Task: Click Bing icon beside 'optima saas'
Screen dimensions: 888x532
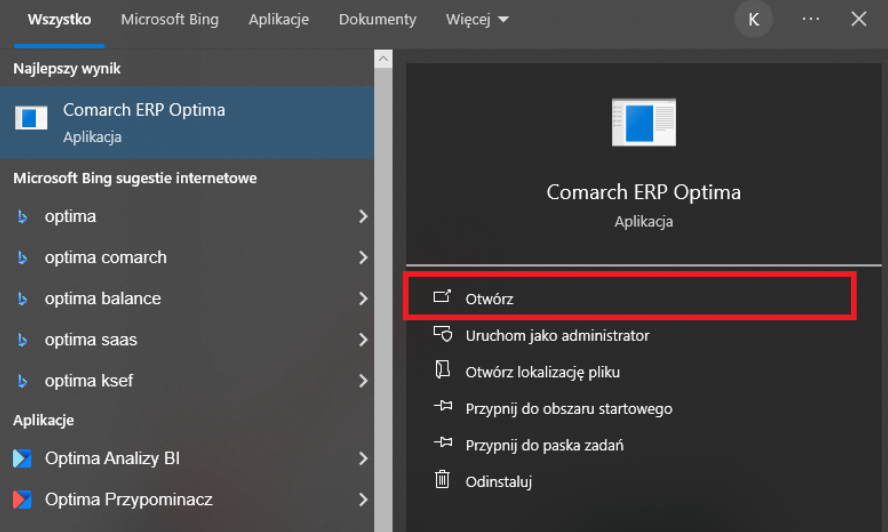Action: 22,340
